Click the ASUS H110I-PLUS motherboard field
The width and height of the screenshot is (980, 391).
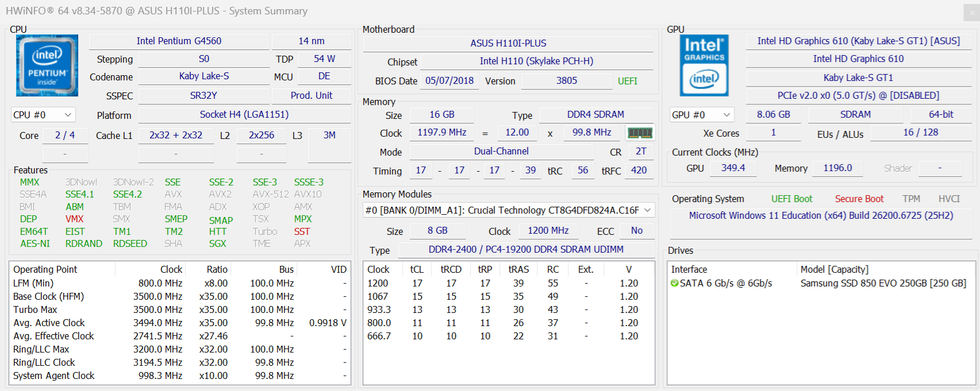coord(508,43)
